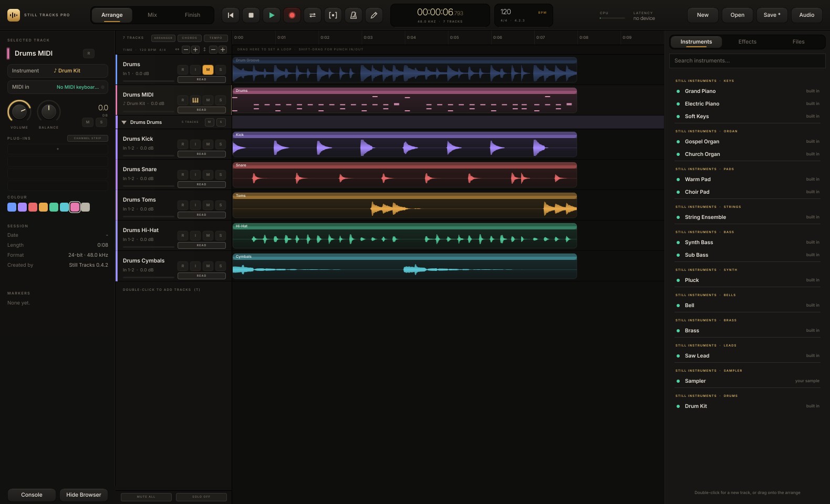Add a plug-in with the plus slot
Image resolution: width=830 pixels, height=504 pixels.
point(58,149)
